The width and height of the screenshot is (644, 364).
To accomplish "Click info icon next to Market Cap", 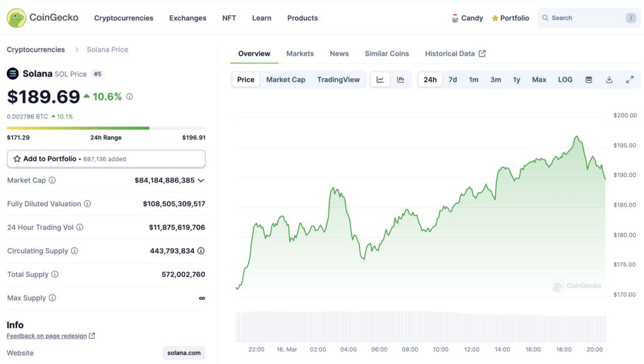I will (x=52, y=180).
